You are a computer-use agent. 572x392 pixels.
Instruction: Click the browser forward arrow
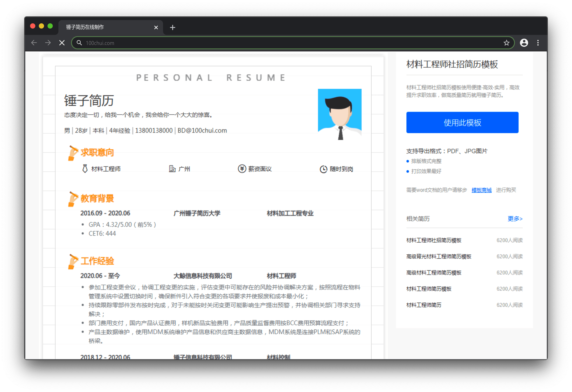click(x=48, y=43)
